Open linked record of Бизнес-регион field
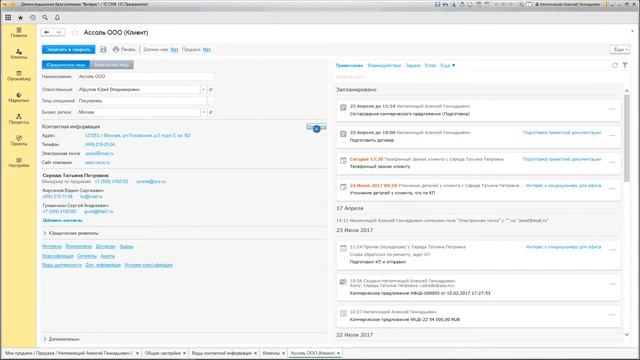The image size is (640, 360). (211, 112)
